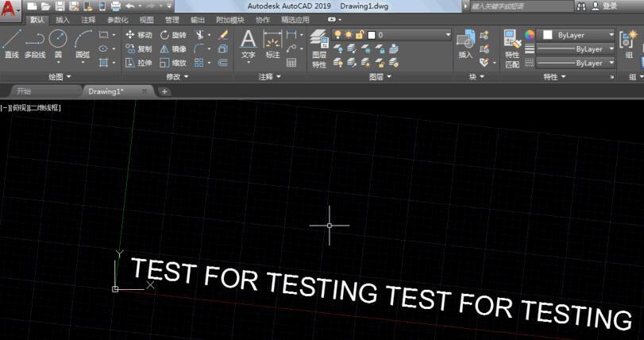644x340 pixels.
Task: Open the Dimension (标注) tool
Action: tap(272, 44)
